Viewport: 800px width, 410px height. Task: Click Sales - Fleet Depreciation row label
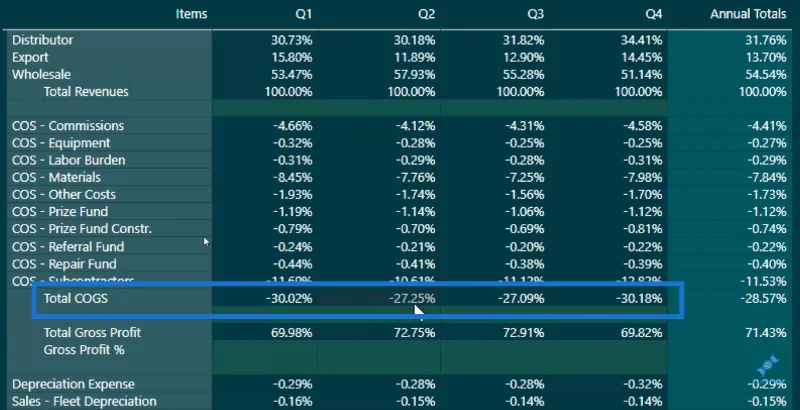click(84, 402)
